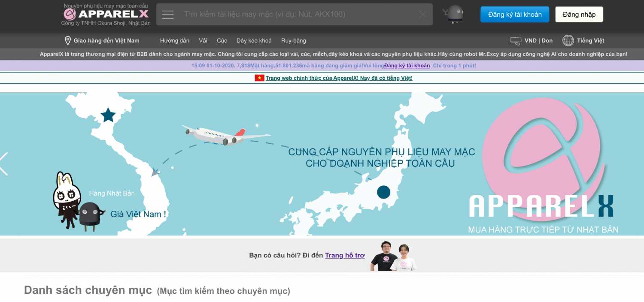644x302 pixels.
Task: Clear the search box with X icon
Action: pos(423,15)
